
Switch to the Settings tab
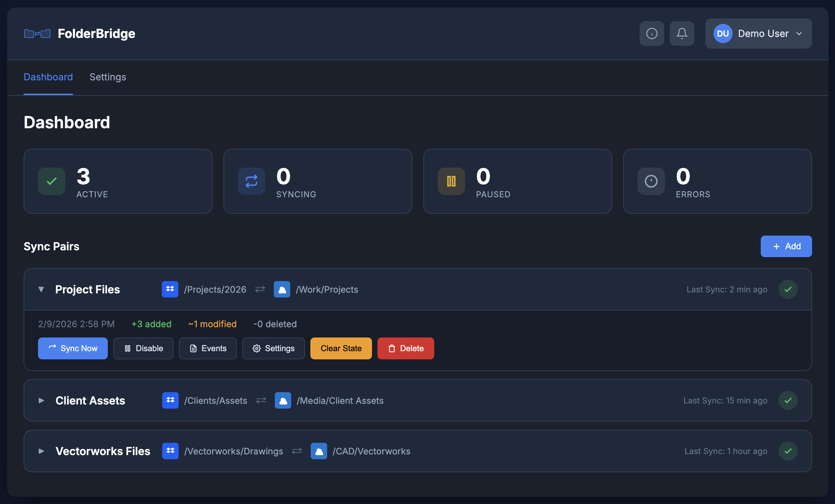coord(108,77)
